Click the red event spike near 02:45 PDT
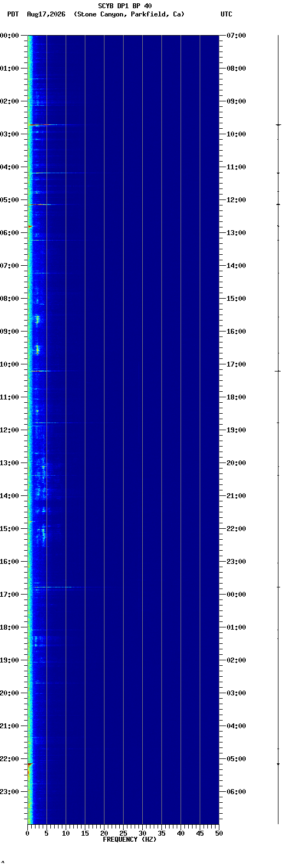The image size is (302, 868). tap(34, 125)
